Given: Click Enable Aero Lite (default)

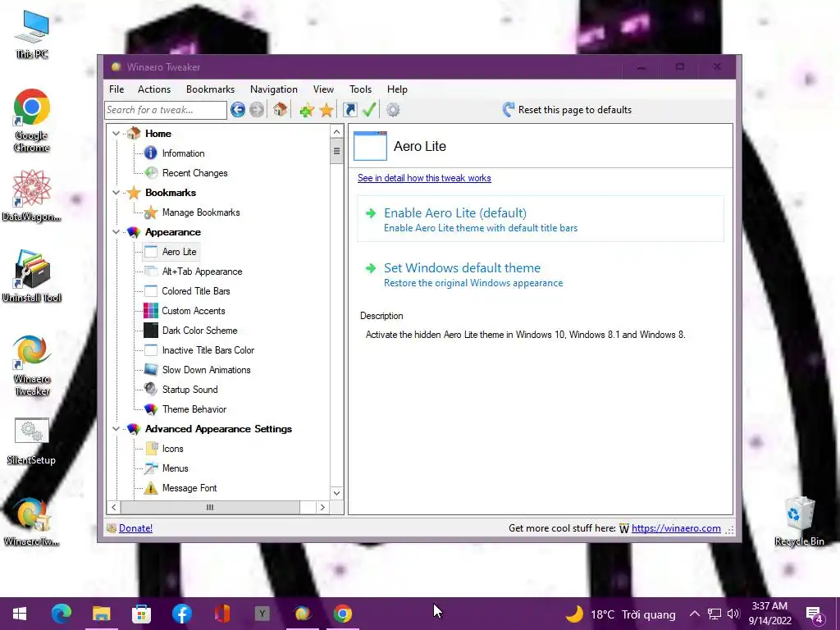Looking at the screenshot, I should [x=541, y=220].
